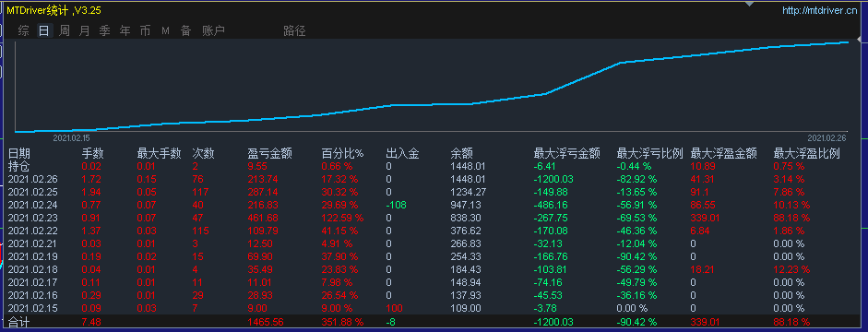Click the 合计 total row label
Image resolution: width=868 pixels, height=332 pixels.
pyautogui.click(x=19, y=322)
